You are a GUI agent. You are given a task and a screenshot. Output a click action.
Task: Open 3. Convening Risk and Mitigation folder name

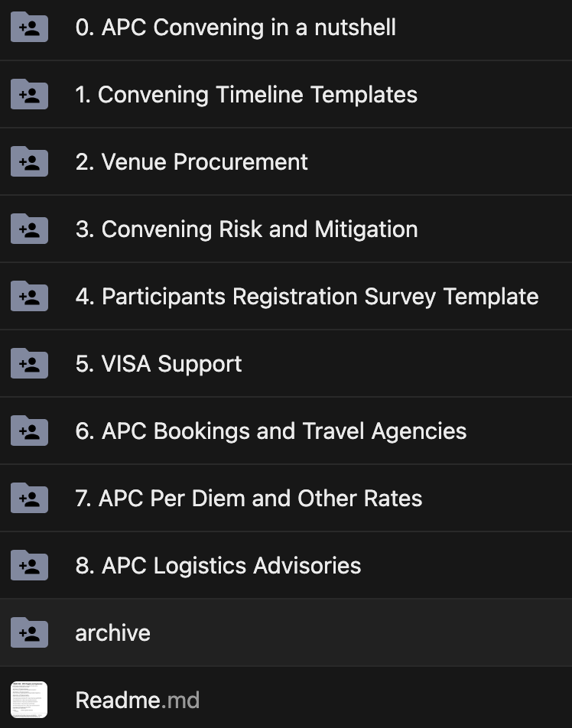(x=246, y=229)
